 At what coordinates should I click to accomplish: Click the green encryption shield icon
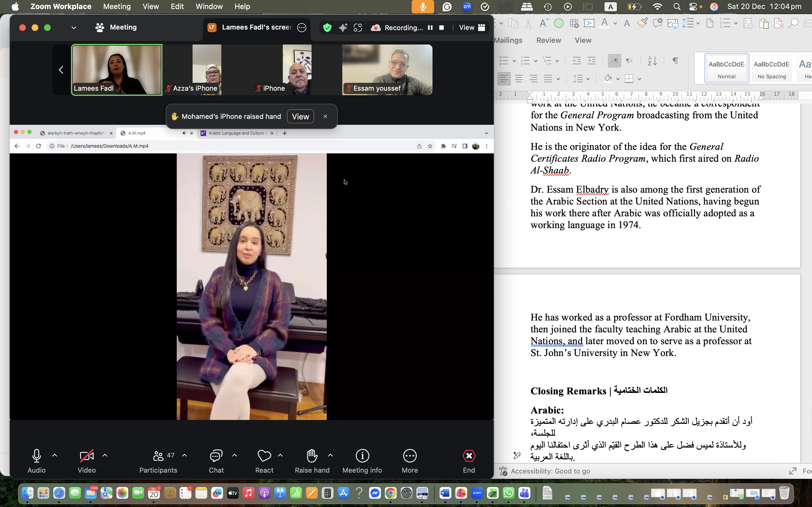coord(327,28)
